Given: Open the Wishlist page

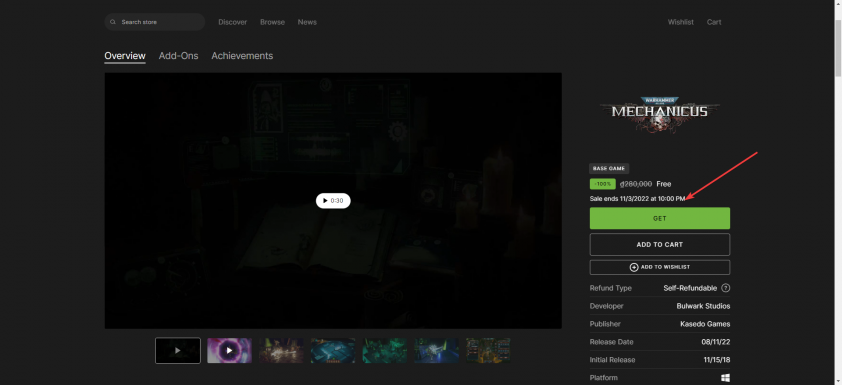Looking at the screenshot, I should pos(680,22).
